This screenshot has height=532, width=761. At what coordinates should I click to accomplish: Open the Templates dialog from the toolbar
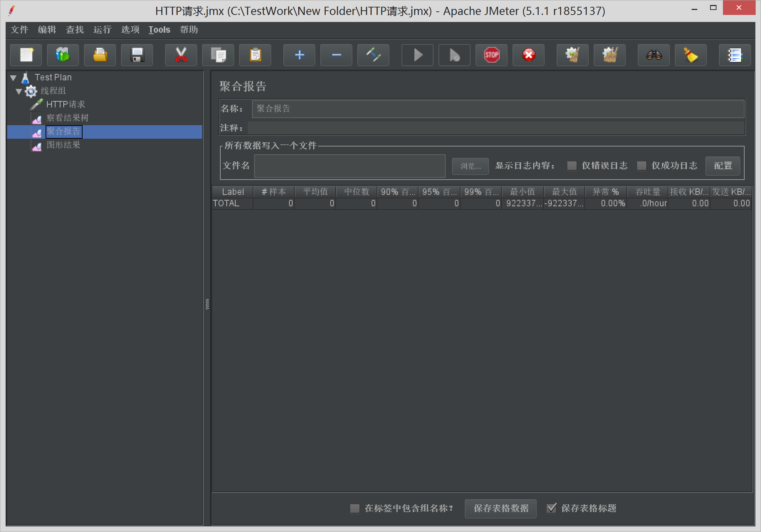63,55
